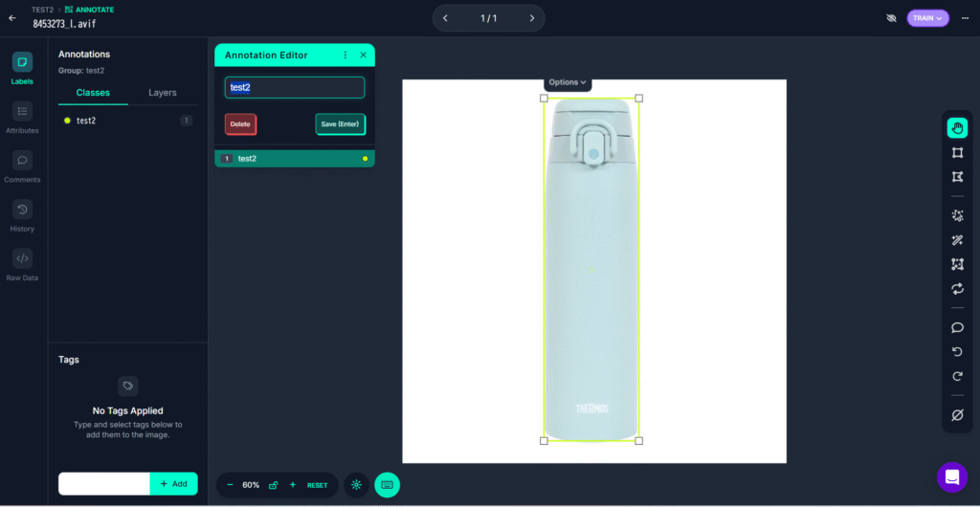This screenshot has width=980, height=507.
Task: Close the Annotation Editor panel
Action: (x=363, y=55)
